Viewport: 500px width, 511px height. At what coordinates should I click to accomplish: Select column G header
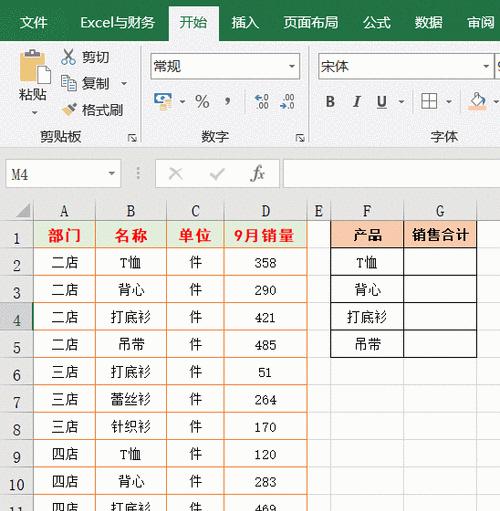point(440,211)
